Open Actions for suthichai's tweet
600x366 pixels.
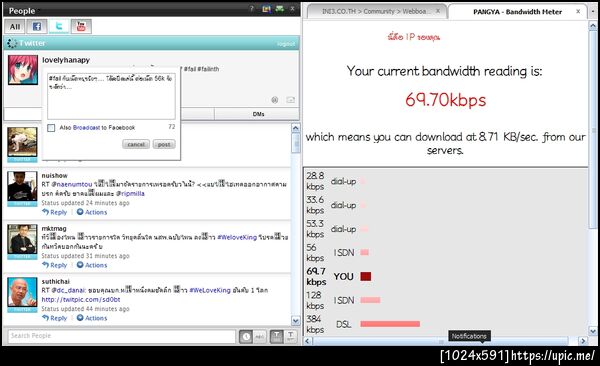(x=92, y=318)
